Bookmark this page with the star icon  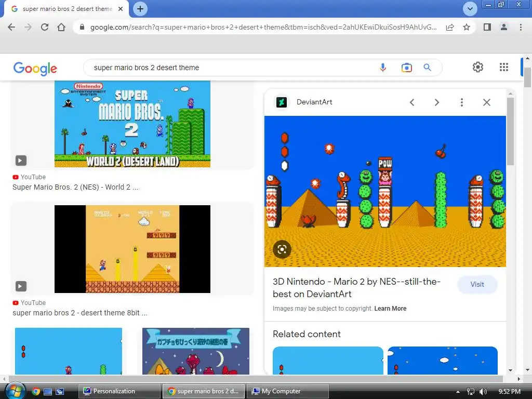click(x=467, y=27)
